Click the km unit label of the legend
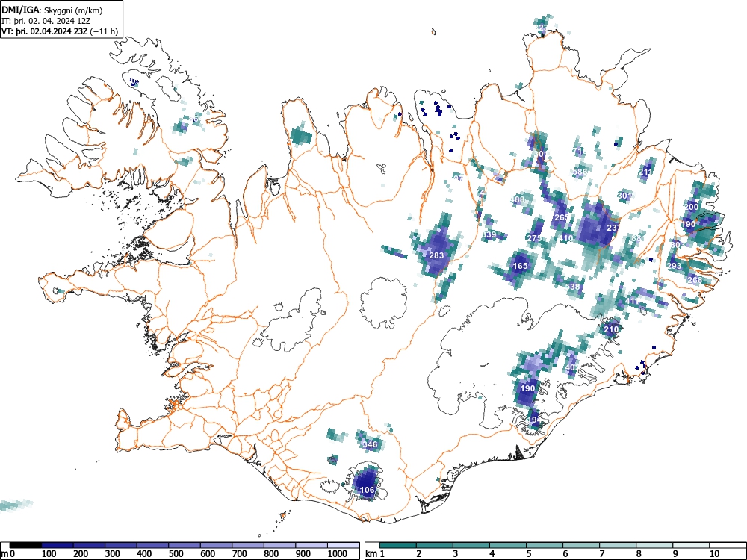The image size is (747, 560). pyautogui.click(x=371, y=554)
